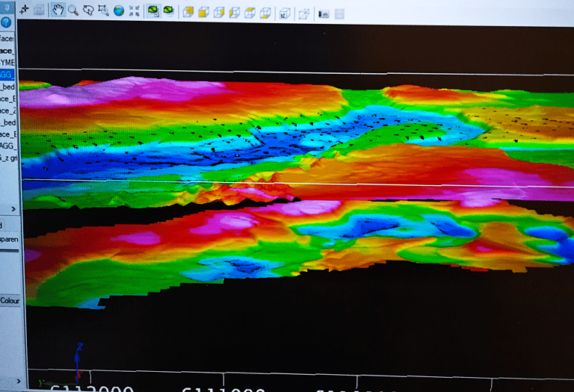Select the highlighted blue layer row

point(7,75)
